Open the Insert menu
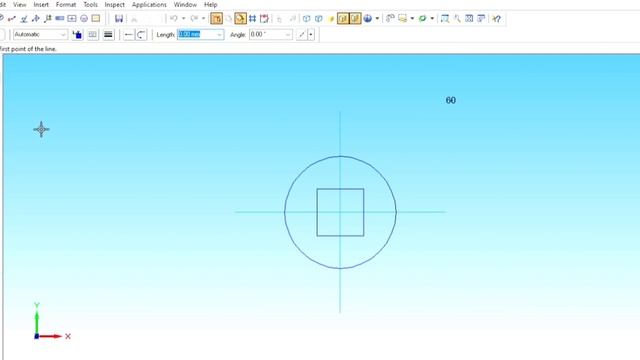 coord(41,5)
